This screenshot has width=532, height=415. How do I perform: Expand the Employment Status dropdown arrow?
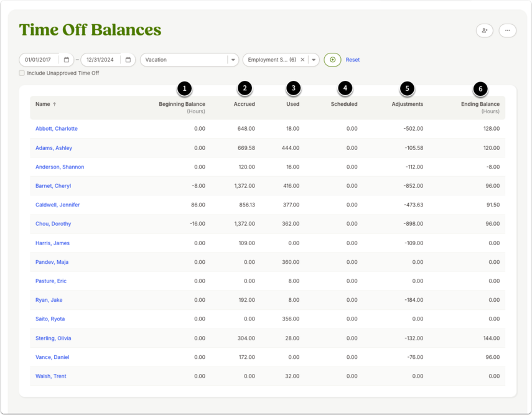tap(314, 60)
